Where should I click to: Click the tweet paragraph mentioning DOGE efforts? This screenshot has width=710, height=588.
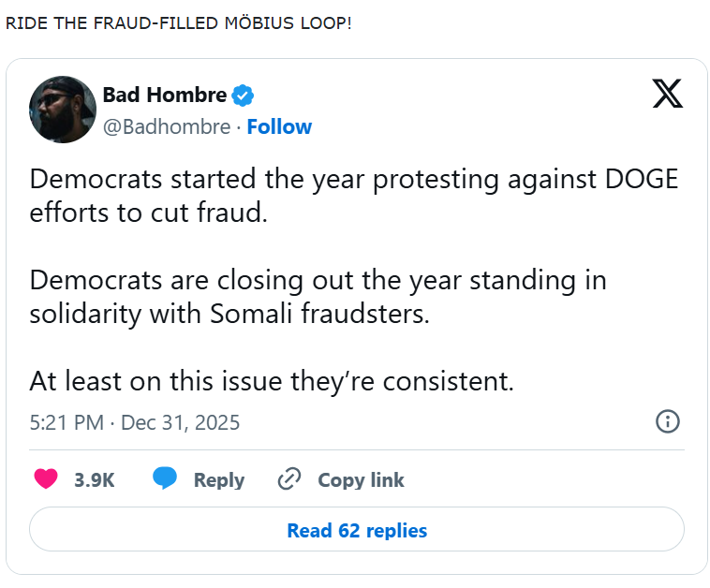[x=352, y=197]
